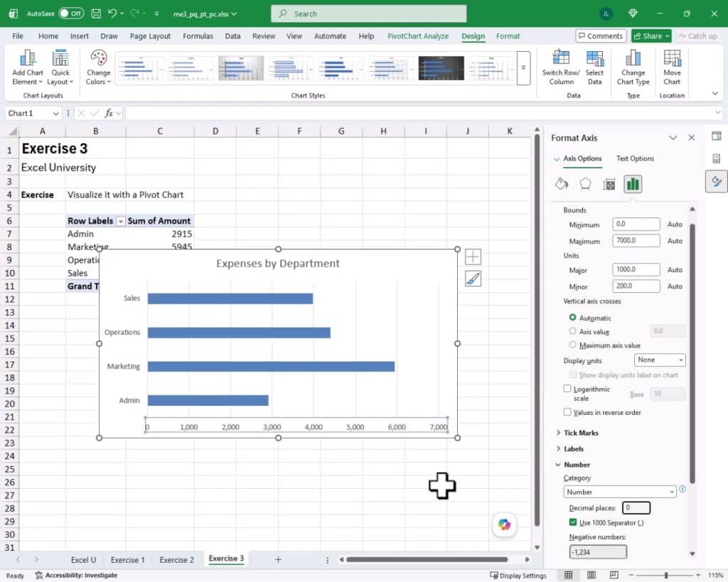Select the Axis value radio option

tap(572, 331)
